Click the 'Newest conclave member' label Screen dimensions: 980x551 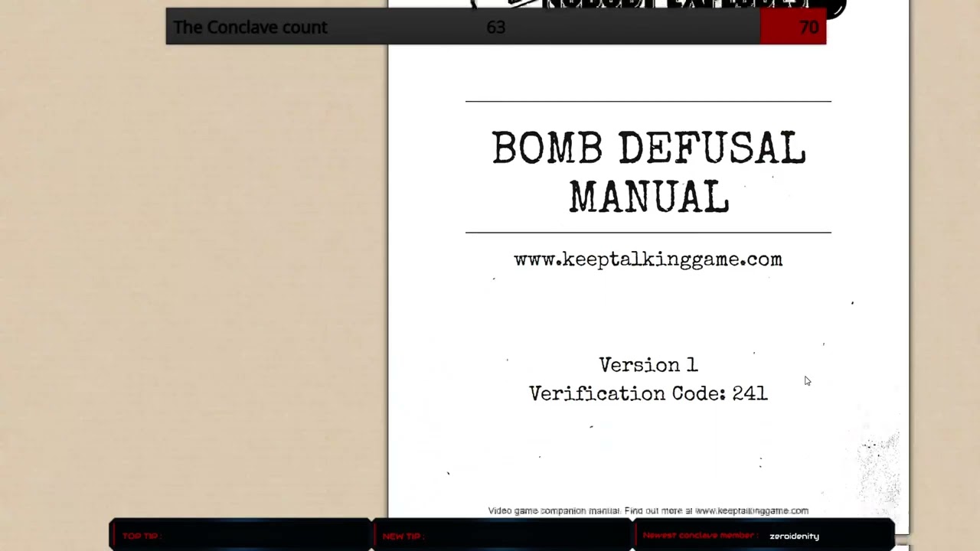tap(701, 536)
